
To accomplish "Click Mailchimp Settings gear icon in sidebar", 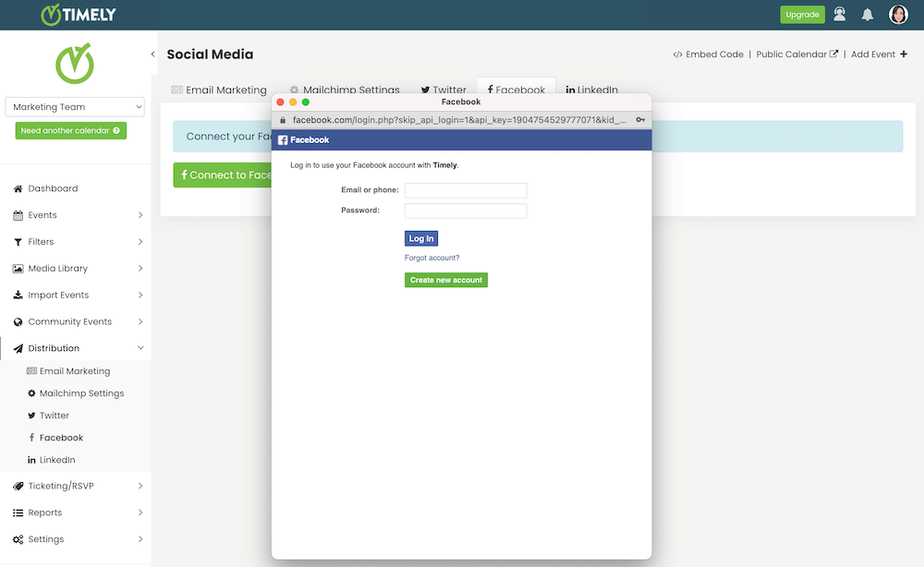I will pos(31,393).
